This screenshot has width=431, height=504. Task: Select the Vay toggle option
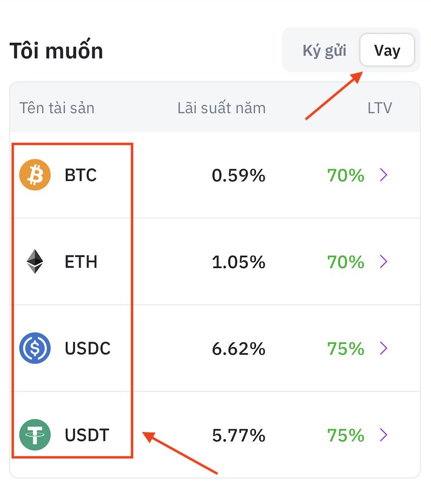click(387, 51)
